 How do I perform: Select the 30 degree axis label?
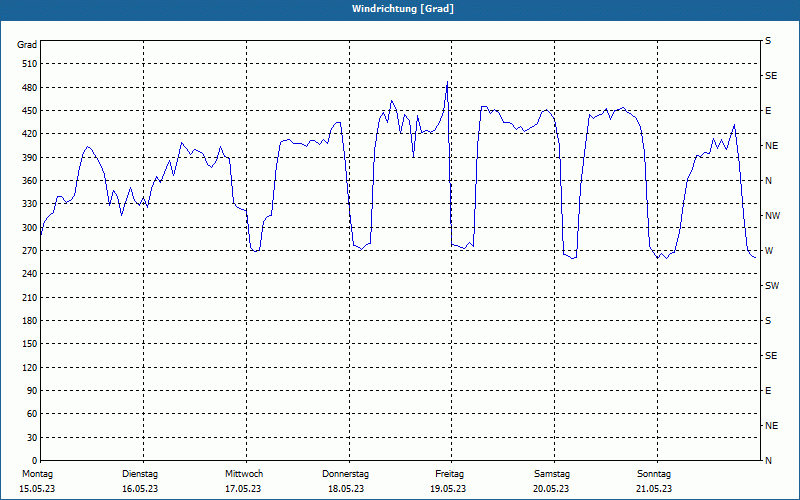click(33, 437)
